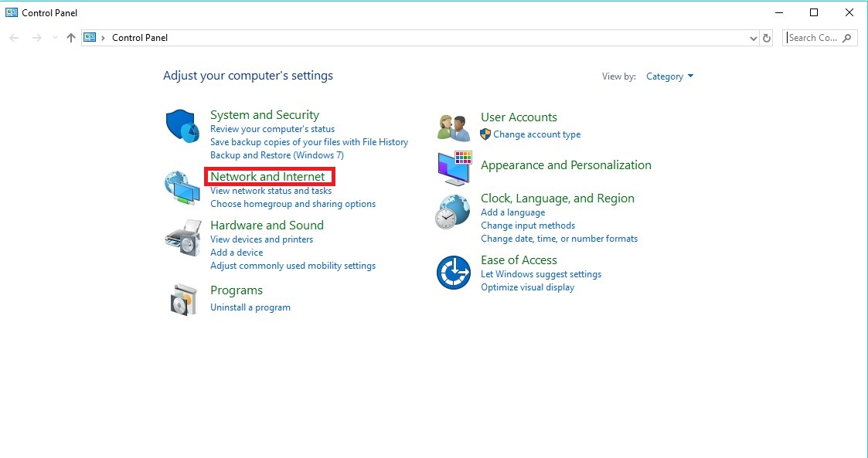Click Add a language link
Screen dimensions: 868x458
point(512,212)
